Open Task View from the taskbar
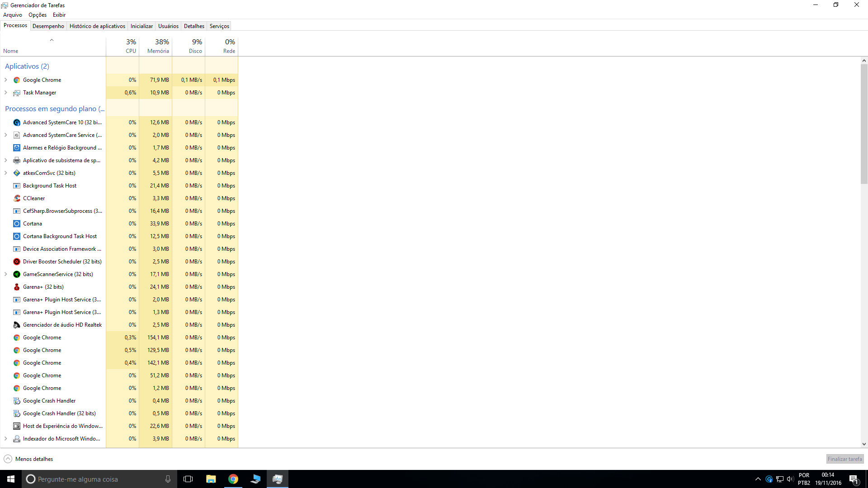The height and width of the screenshot is (488, 868). pos(188,479)
